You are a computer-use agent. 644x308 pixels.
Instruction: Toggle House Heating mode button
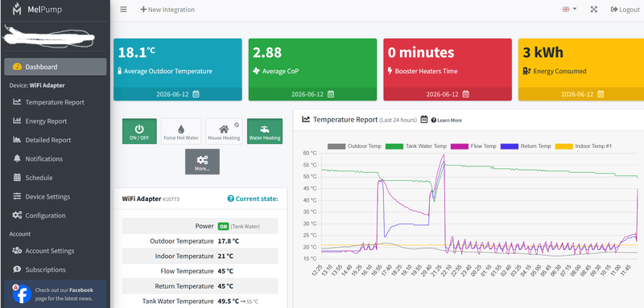224,131
